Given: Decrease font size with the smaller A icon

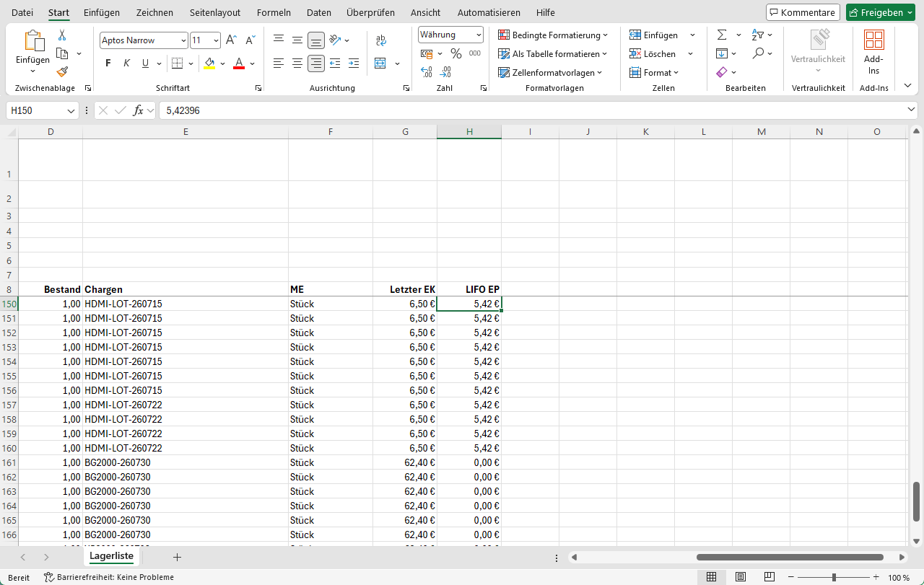Looking at the screenshot, I should pyautogui.click(x=250, y=40).
